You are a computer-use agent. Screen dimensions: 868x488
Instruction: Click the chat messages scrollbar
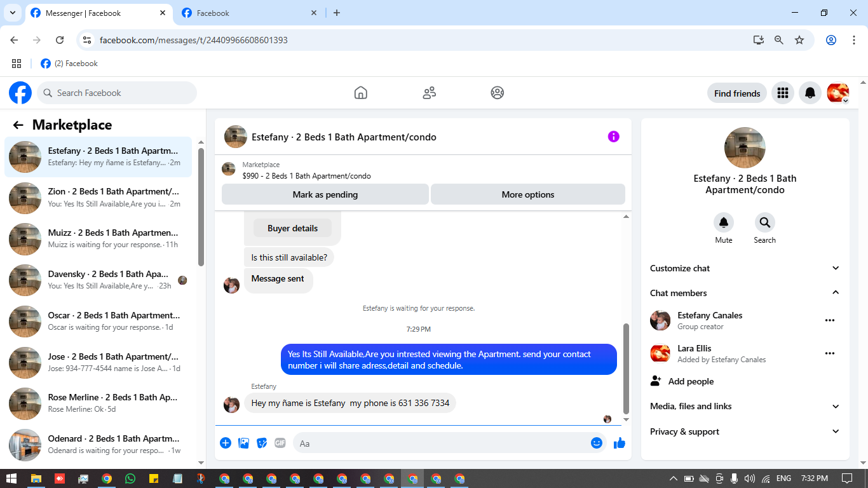[626, 369]
